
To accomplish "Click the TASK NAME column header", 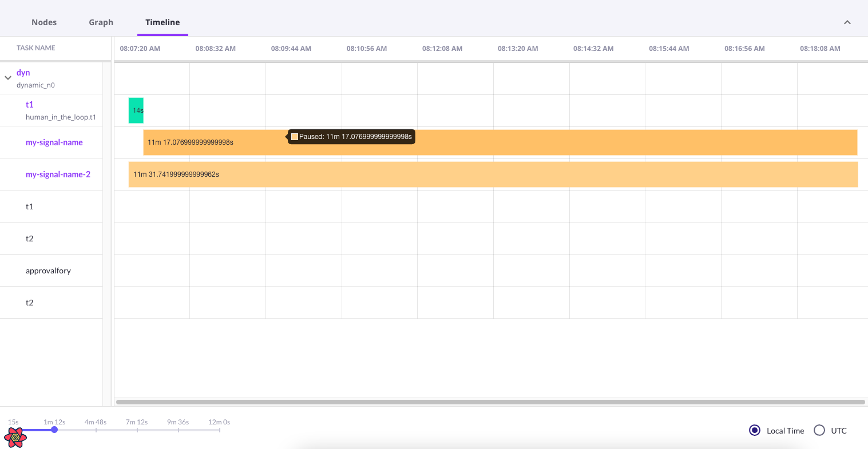I will [x=36, y=48].
